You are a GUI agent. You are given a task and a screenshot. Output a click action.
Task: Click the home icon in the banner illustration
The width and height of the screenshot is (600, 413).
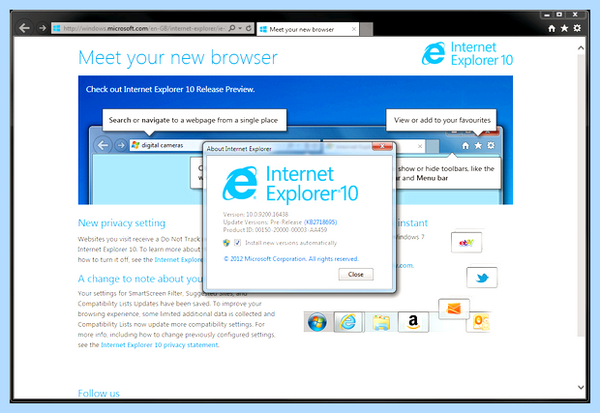coord(465,145)
